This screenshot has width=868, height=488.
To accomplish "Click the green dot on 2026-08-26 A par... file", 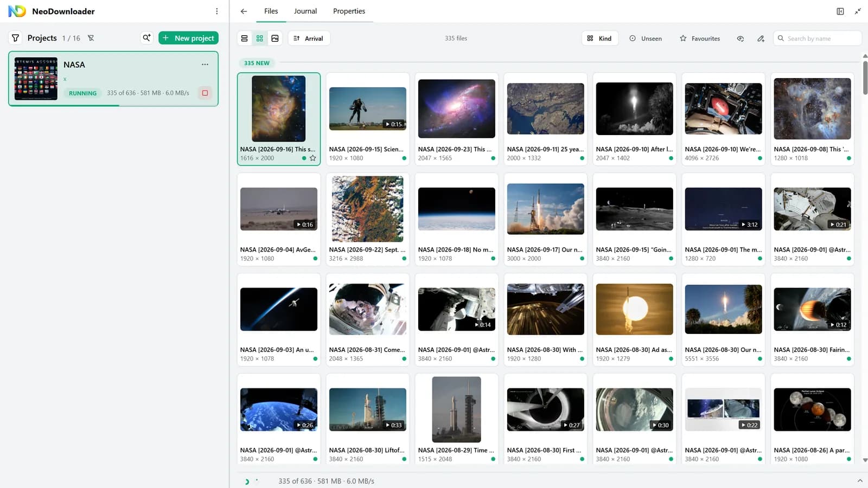I will click(x=849, y=459).
